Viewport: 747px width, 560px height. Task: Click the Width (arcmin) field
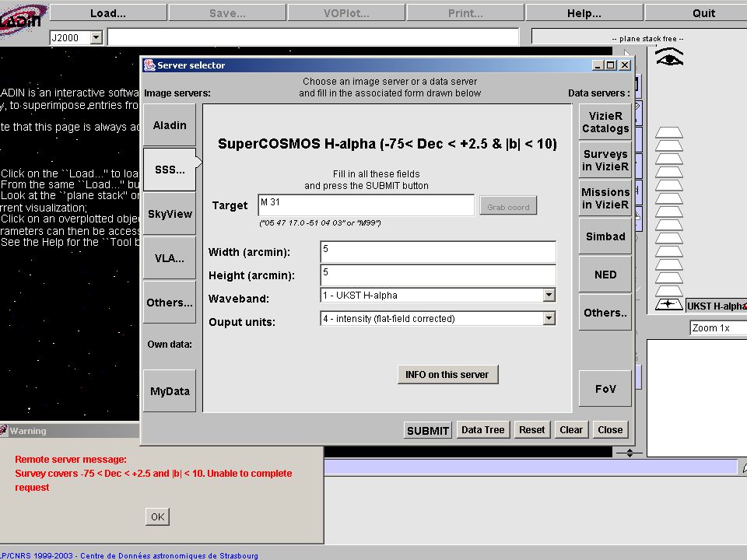point(438,252)
